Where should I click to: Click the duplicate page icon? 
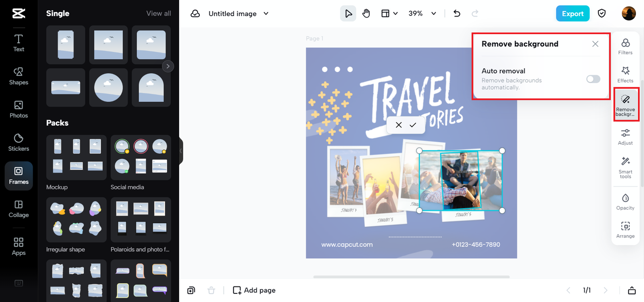pyautogui.click(x=191, y=290)
